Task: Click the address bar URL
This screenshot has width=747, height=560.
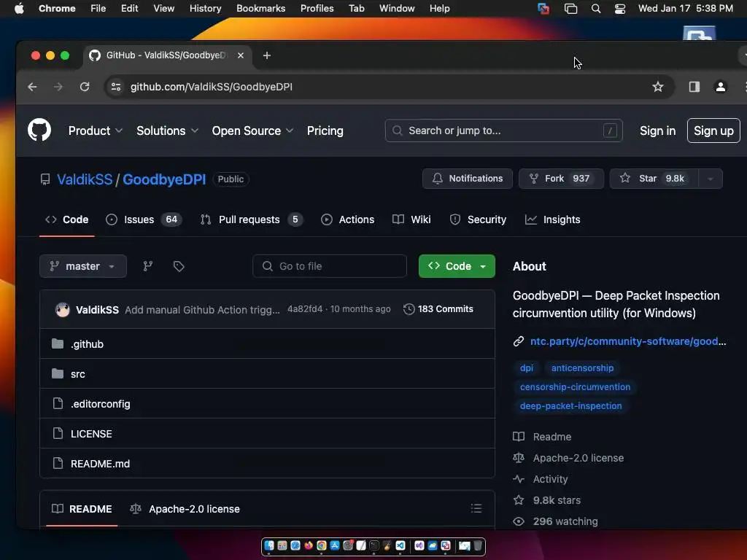Action: click(212, 87)
